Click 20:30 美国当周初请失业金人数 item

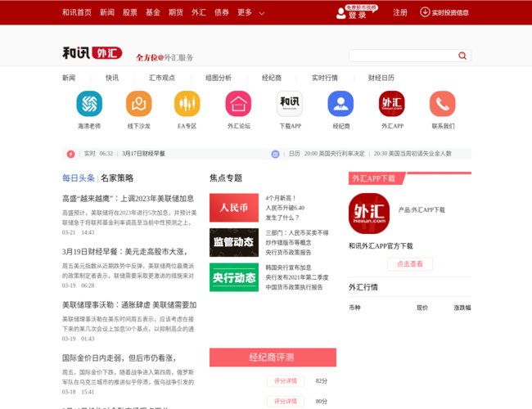pos(413,154)
